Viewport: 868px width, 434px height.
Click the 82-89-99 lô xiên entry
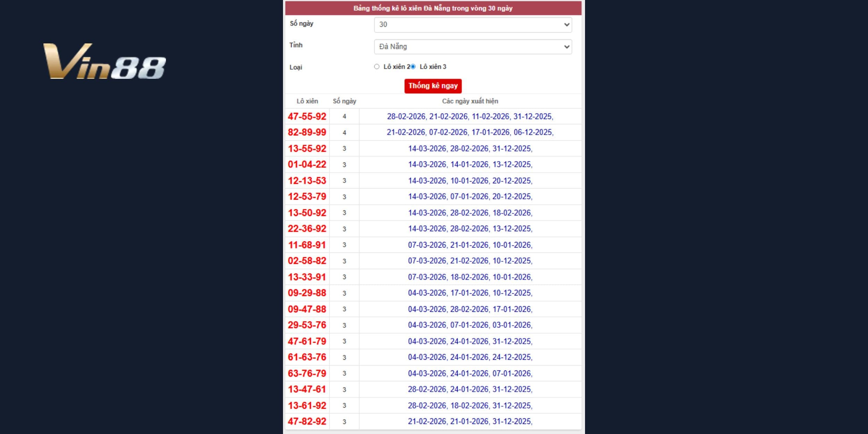click(307, 132)
